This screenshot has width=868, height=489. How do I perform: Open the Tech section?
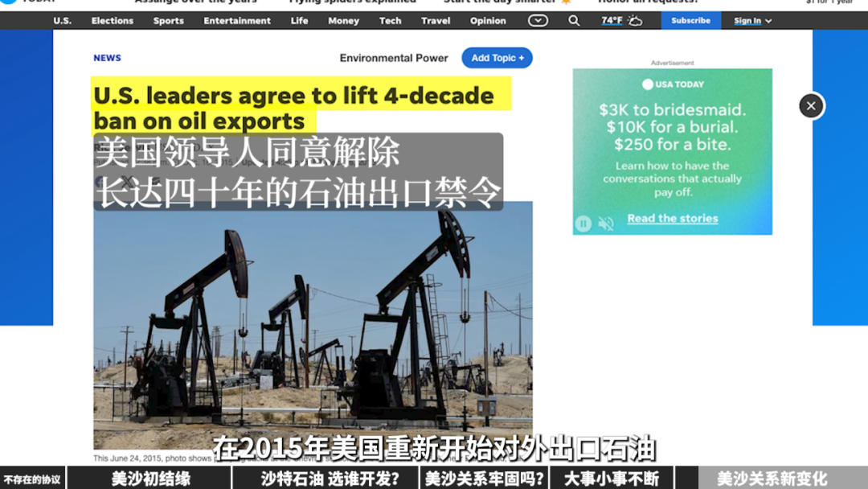[x=391, y=21]
